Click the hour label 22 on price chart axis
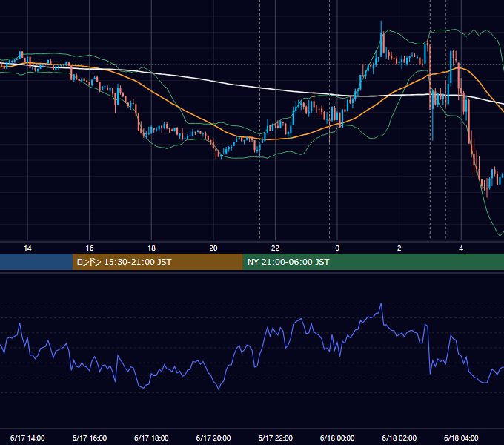Screen dimensions: 504x445 point(275,248)
